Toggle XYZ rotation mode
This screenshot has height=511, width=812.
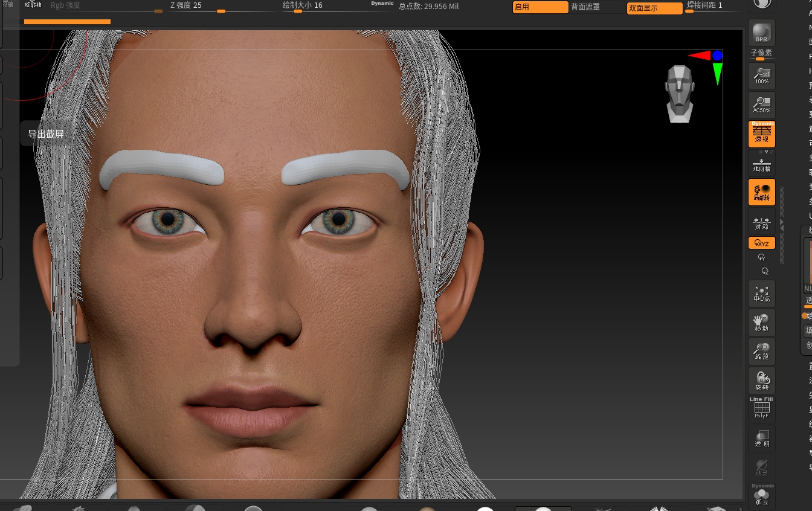(x=761, y=243)
